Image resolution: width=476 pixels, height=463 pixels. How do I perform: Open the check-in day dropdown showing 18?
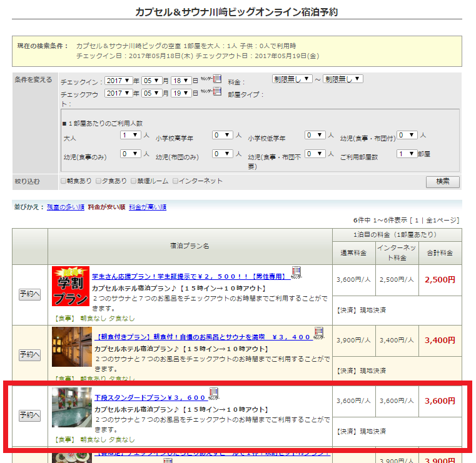point(181,81)
